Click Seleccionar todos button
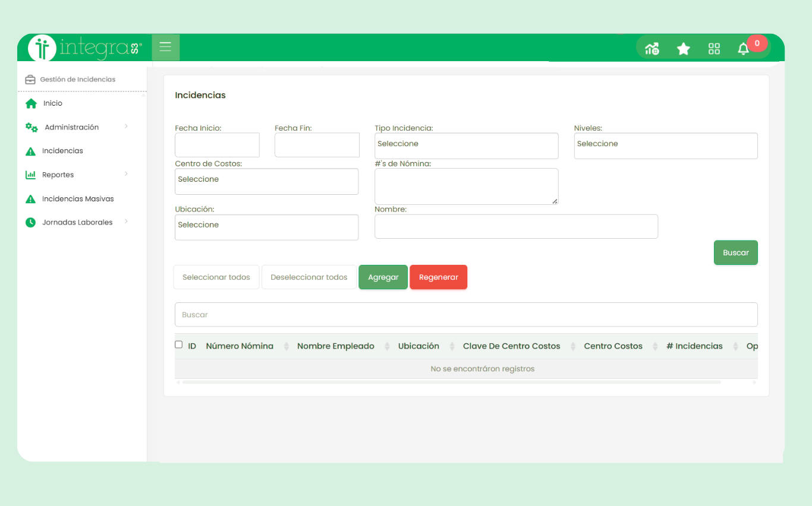Screen dimensions: 812x506 216,277
